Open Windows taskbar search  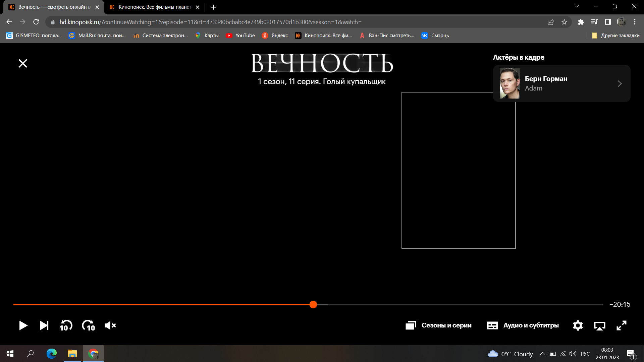(x=30, y=354)
